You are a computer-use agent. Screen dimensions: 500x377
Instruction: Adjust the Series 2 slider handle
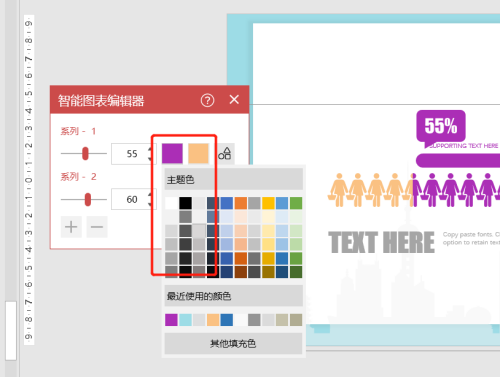[x=88, y=199]
